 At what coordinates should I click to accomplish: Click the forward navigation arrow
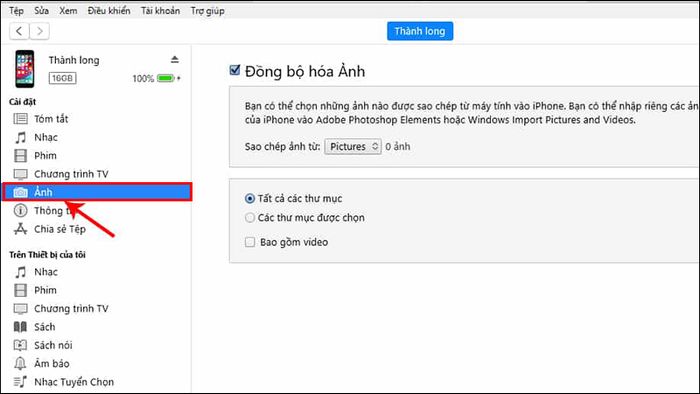pos(39,31)
